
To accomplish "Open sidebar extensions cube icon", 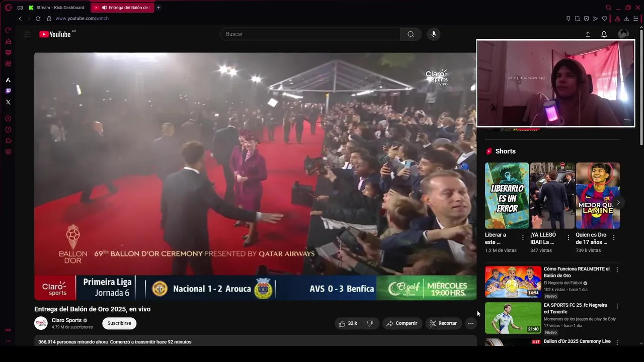I will tap(8, 141).
